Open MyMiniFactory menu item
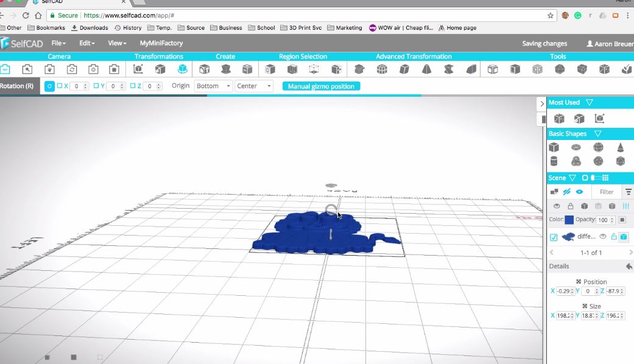Viewport: 634px width, 364px height. coord(161,43)
